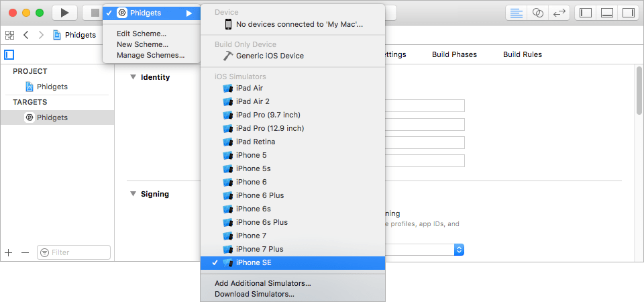Click the Filter field in targets list
The height and width of the screenshot is (302, 644).
click(74, 252)
